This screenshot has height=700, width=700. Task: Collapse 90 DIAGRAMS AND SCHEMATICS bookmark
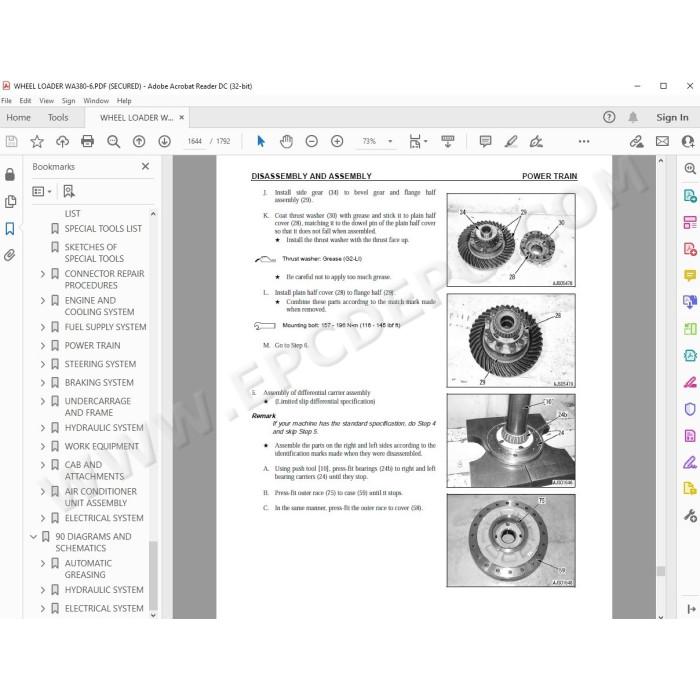[33, 536]
